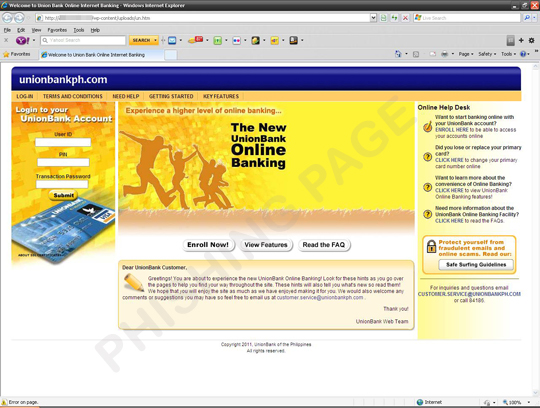Click the dark globe Yahoo toolbar icon

point(256,41)
